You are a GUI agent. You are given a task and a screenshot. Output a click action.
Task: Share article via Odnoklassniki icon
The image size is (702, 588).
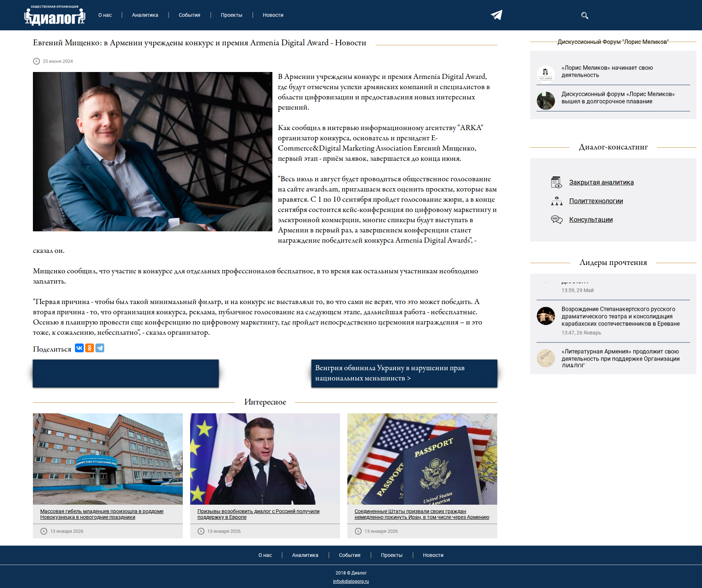point(90,348)
